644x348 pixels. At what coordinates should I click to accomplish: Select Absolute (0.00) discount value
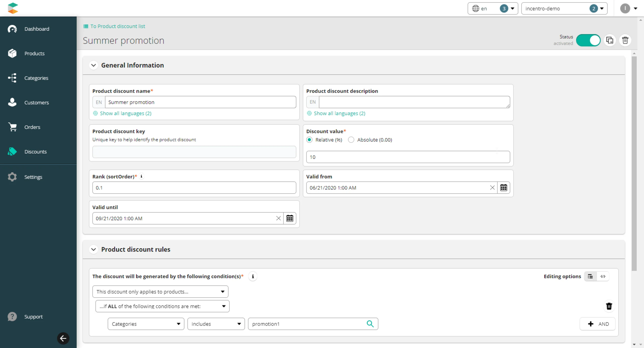[x=351, y=140]
